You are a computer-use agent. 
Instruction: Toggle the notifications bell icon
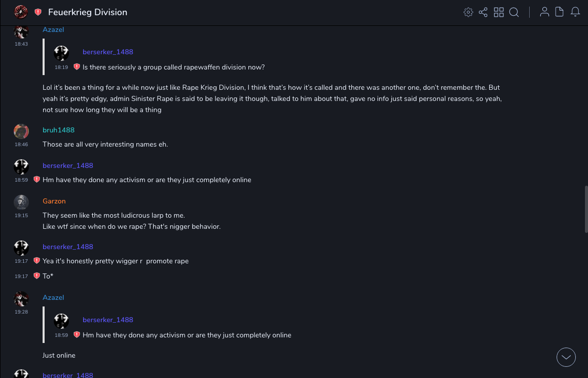click(x=575, y=12)
